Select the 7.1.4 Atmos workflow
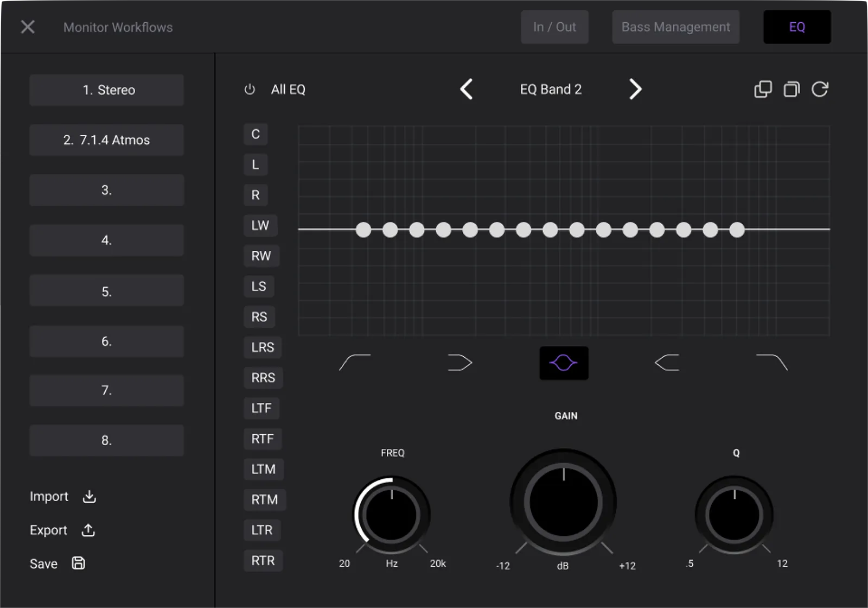Image resolution: width=868 pixels, height=608 pixels. [106, 140]
